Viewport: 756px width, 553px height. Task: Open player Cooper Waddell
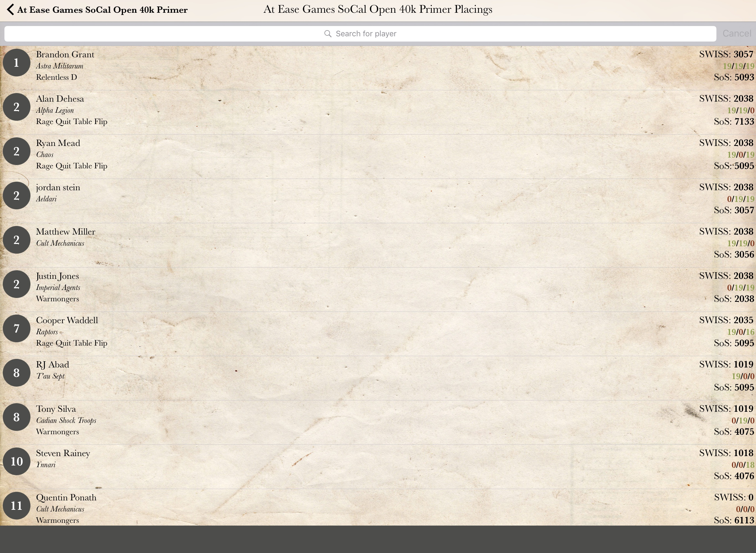point(67,320)
